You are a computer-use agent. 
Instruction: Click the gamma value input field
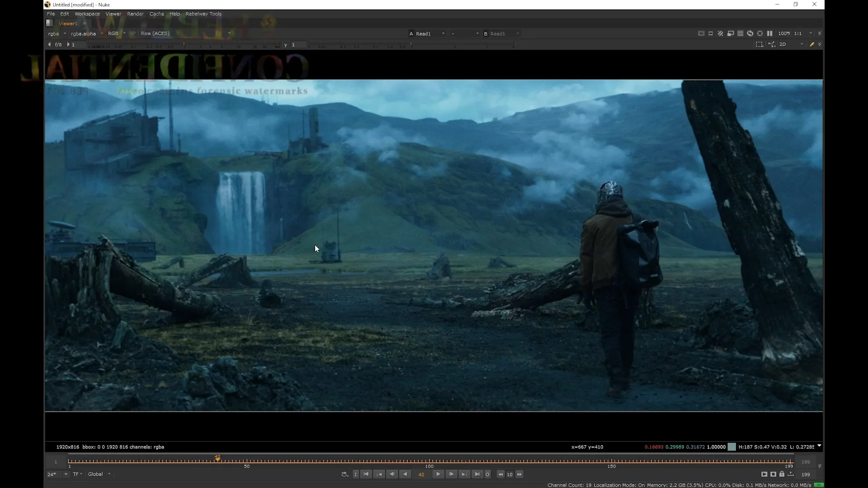298,45
